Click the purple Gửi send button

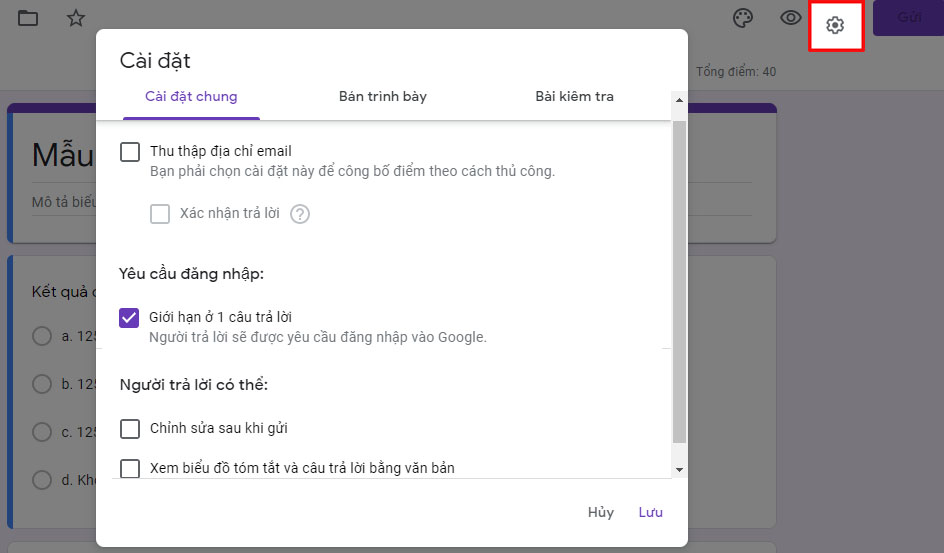[908, 18]
